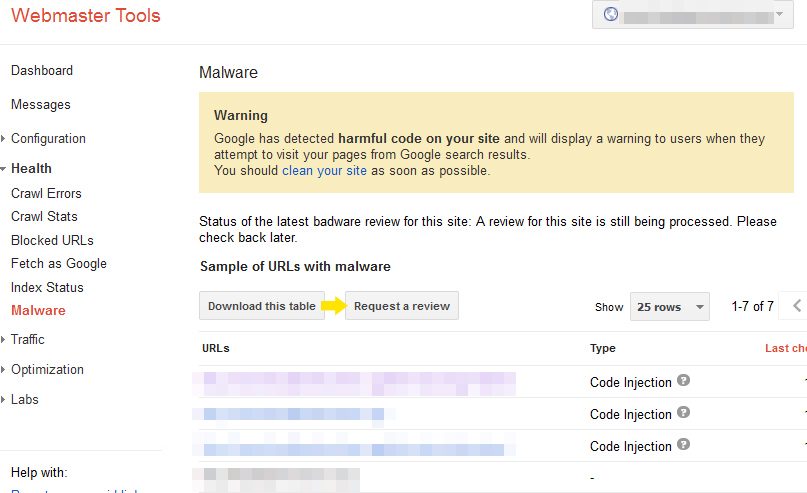The height and width of the screenshot is (493, 807).
Task: Select Crawl Errors under Health
Action: coord(46,194)
